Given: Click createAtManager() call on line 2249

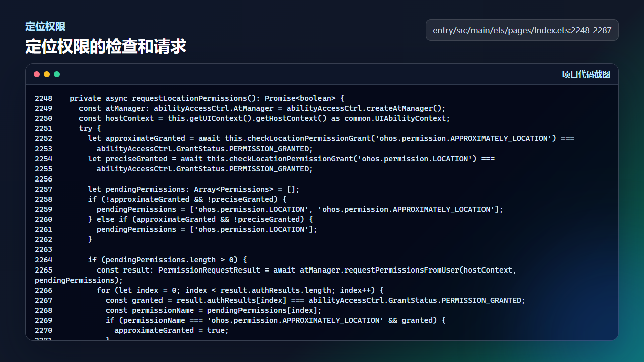Looking at the screenshot, I should [x=406, y=108].
